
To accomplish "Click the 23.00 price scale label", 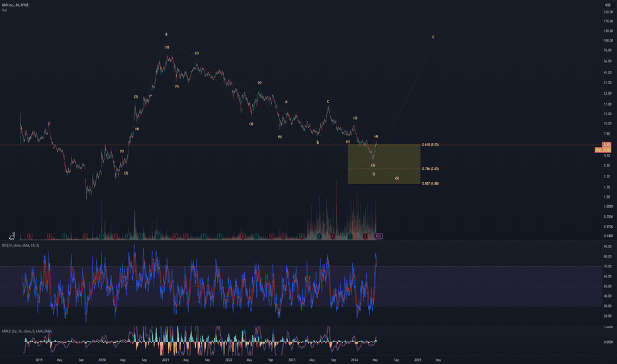I will (608, 93).
